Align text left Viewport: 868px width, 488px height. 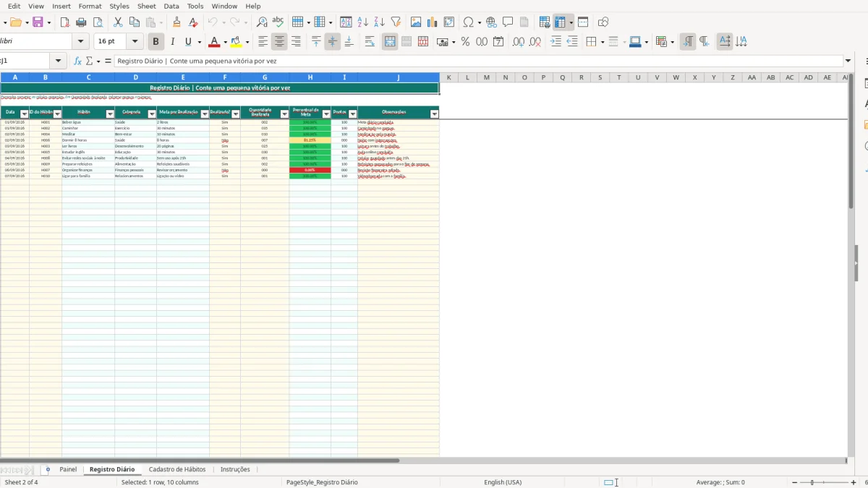263,42
